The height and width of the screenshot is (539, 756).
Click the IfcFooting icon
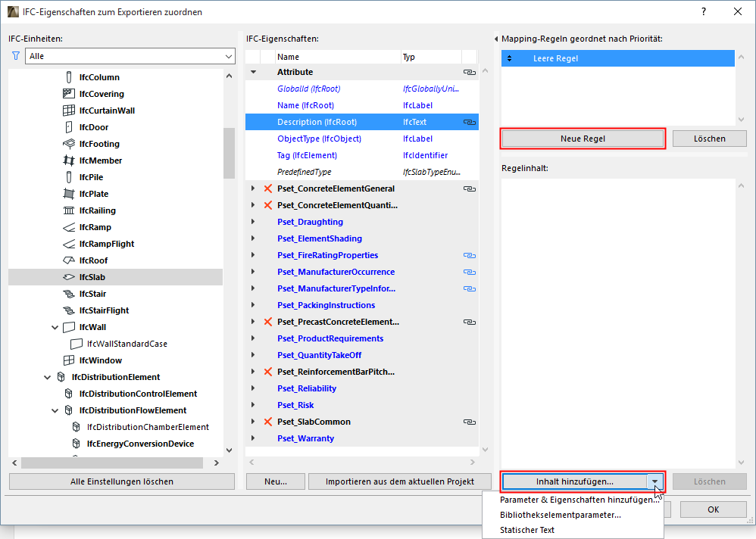[69, 144]
